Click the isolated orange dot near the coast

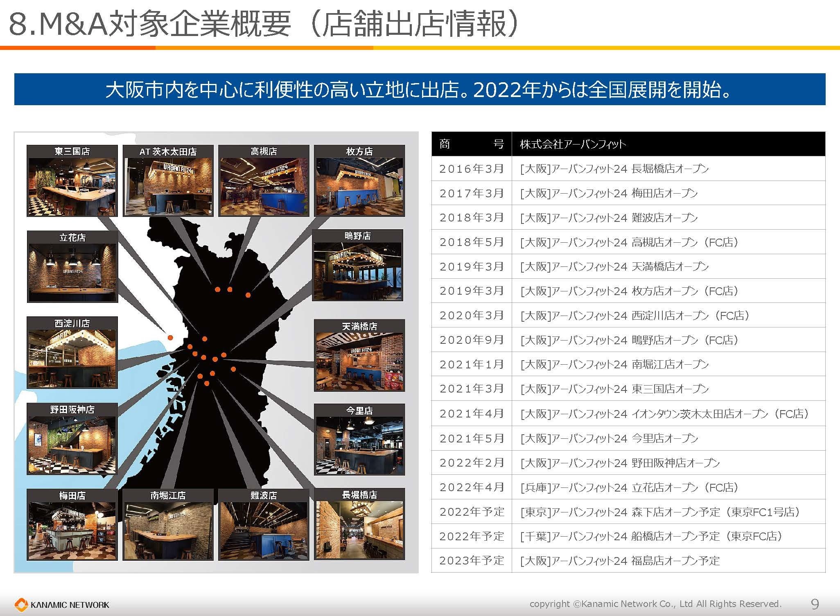pos(170,338)
